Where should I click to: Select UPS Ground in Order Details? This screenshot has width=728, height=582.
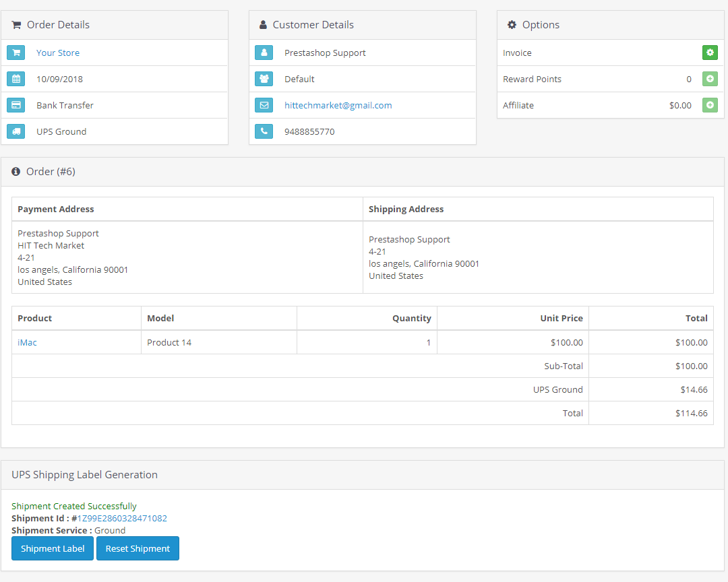(x=61, y=132)
